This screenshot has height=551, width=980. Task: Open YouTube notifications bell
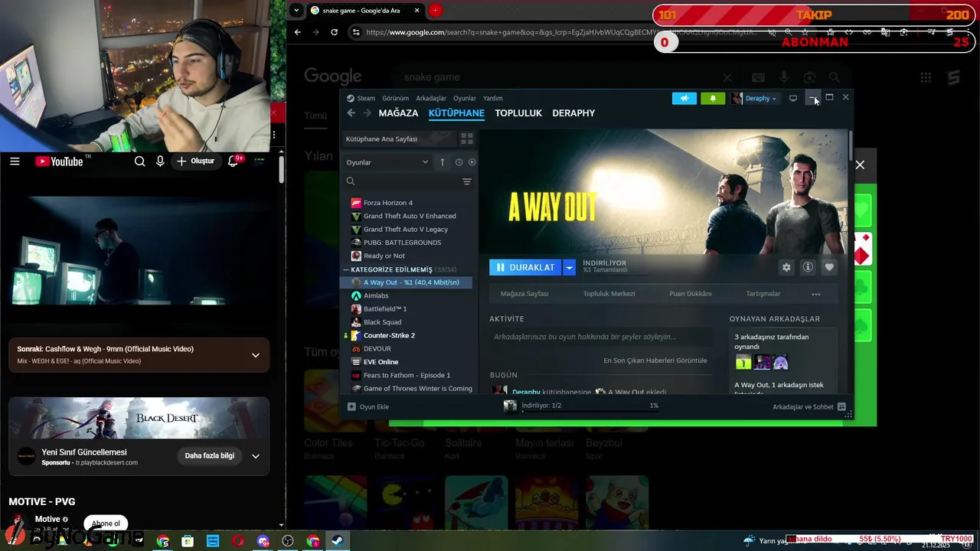coord(234,161)
